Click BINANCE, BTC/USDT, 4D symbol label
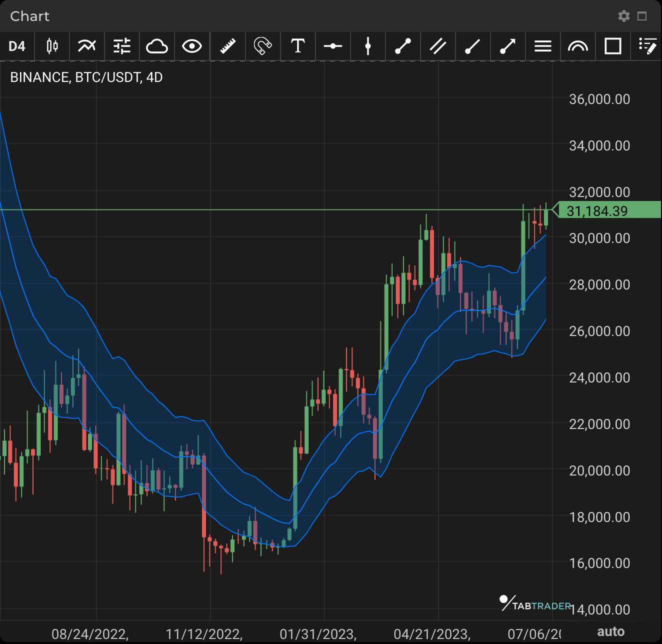 [x=86, y=77]
